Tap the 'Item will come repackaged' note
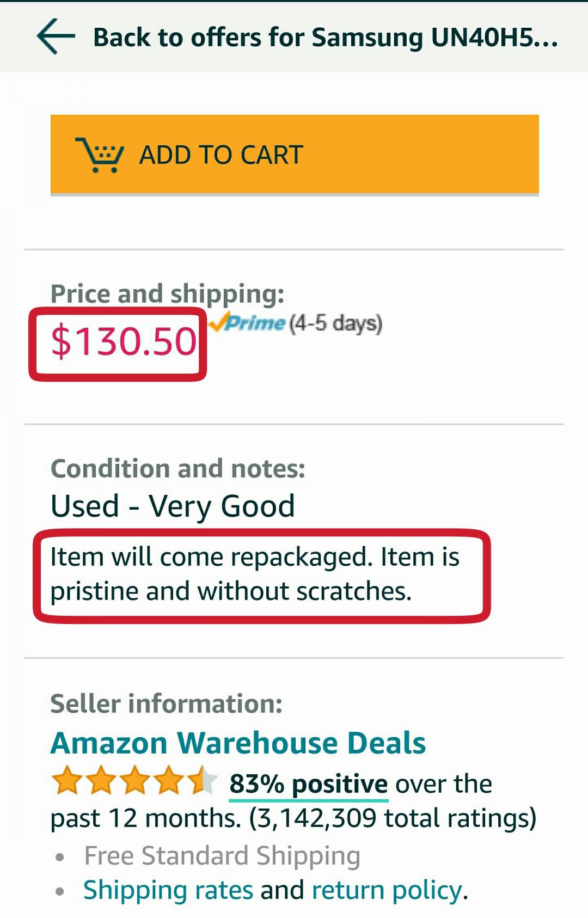This screenshot has height=918, width=588. click(x=254, y=557)
